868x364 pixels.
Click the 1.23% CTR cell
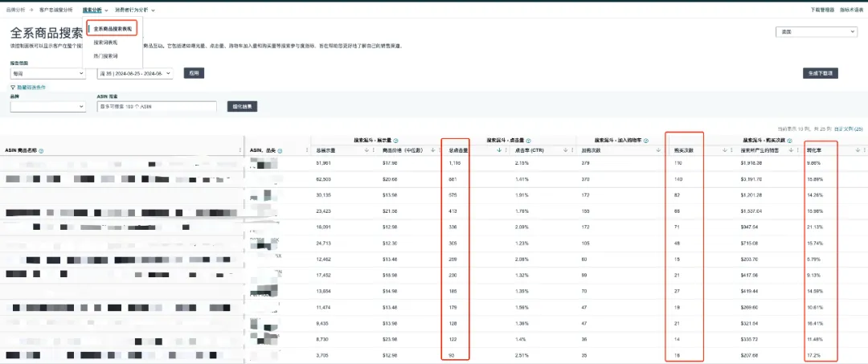click(521, 243)
